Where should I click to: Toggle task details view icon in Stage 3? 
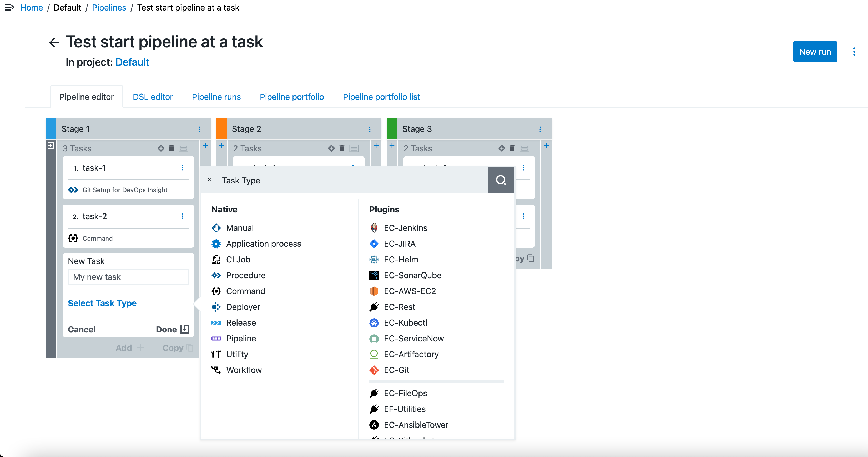point(524,148)
